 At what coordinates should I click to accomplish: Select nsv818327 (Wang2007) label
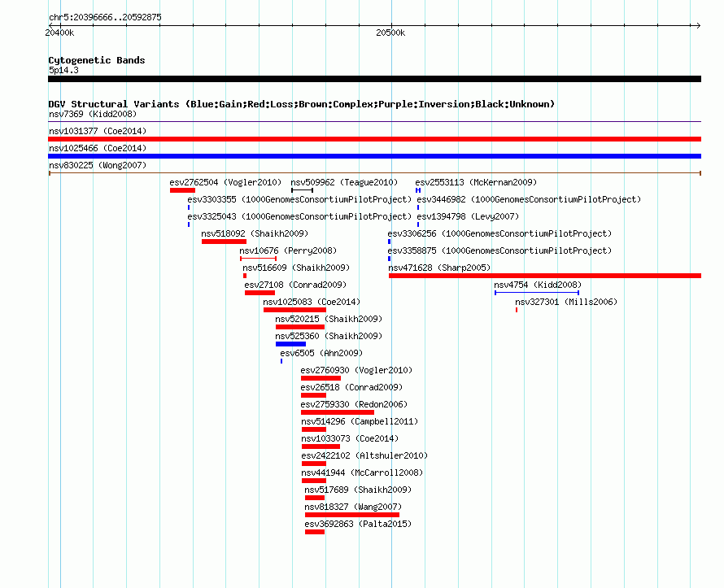353,507
